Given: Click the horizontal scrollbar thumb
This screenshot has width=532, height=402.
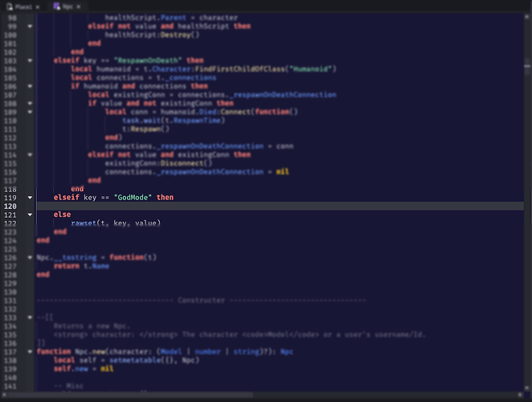Looking at the screenshot, I should tap(130, 395).
